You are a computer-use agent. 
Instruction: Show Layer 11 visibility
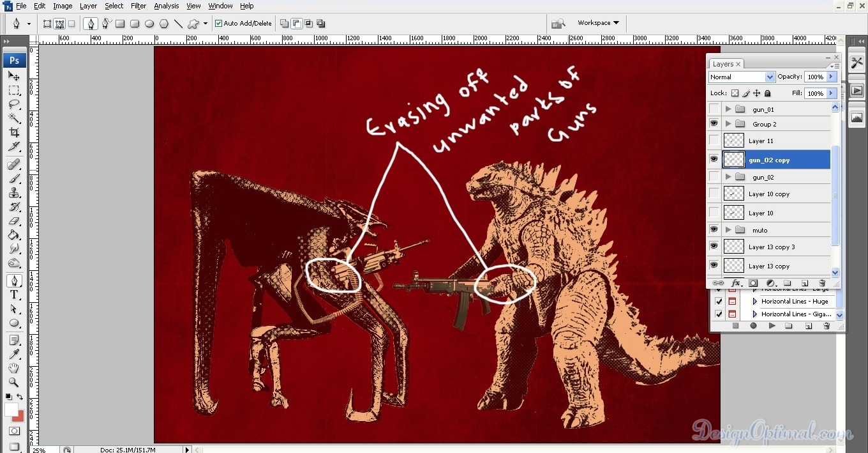click(714, 141)
